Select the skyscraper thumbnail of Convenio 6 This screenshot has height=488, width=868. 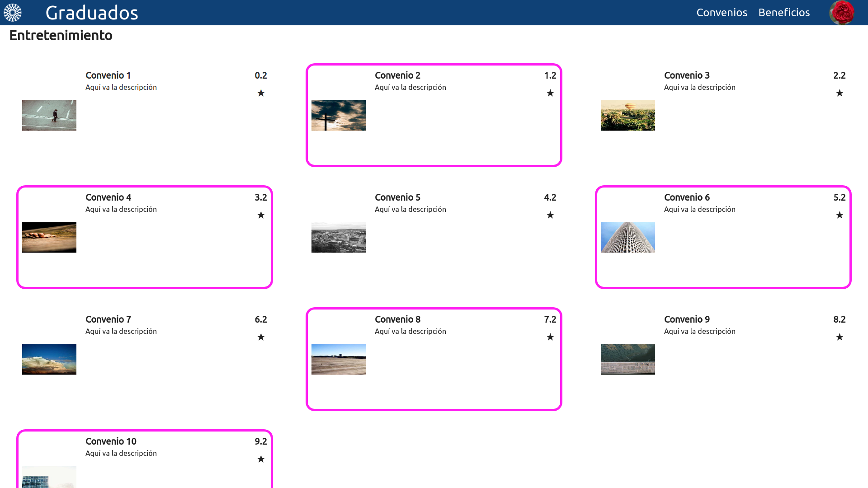pyautogui.click(x=628, y=237)
